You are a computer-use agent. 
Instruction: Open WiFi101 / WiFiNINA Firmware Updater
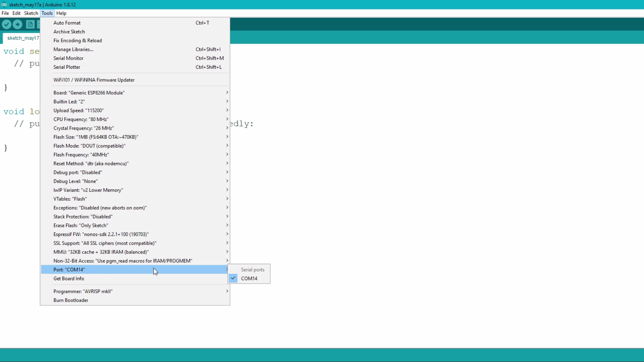pyautogui.click(x=94, y=80)
